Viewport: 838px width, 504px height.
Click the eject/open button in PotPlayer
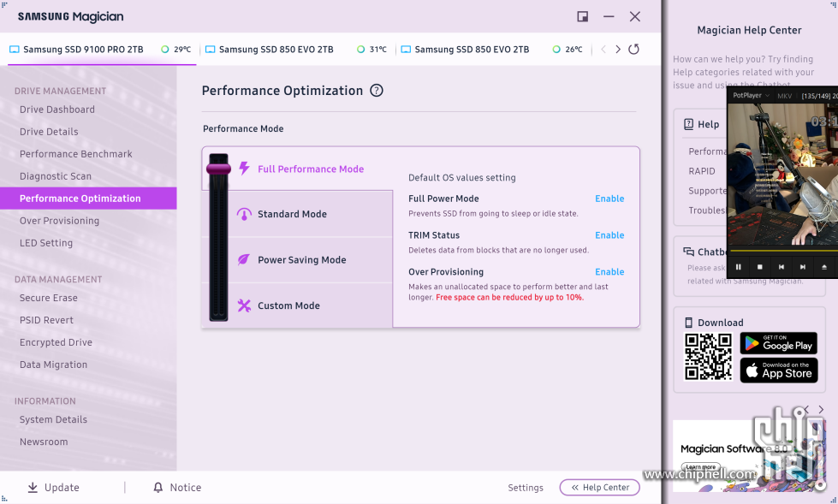(824, 267)
